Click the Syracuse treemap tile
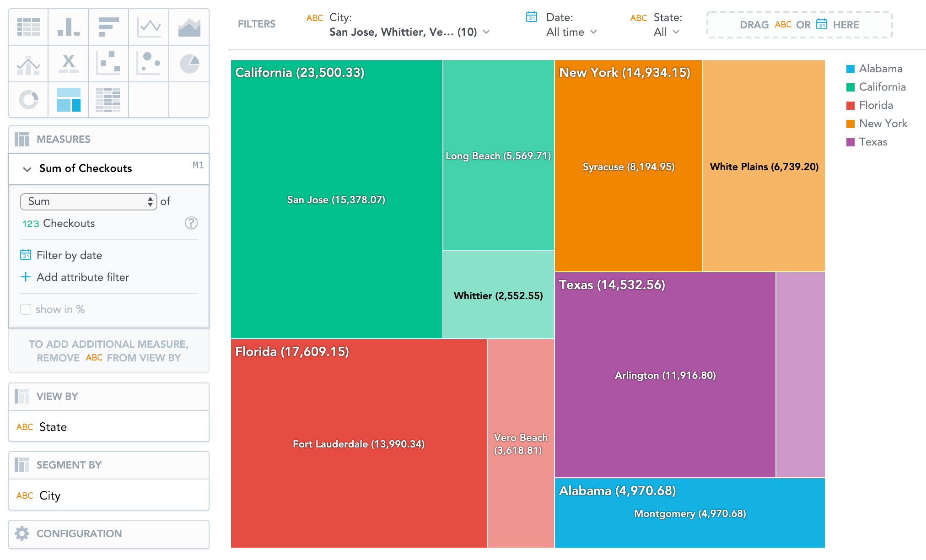 point(629,167)
